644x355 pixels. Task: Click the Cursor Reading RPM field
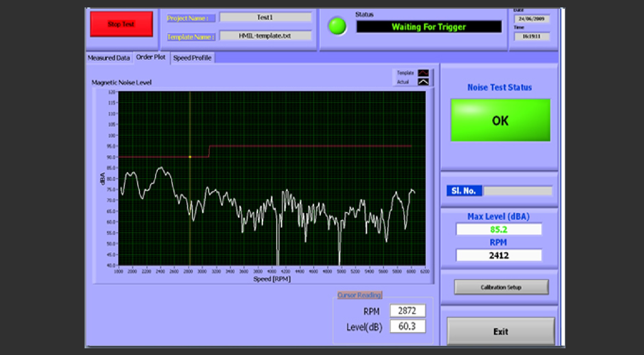407,311
